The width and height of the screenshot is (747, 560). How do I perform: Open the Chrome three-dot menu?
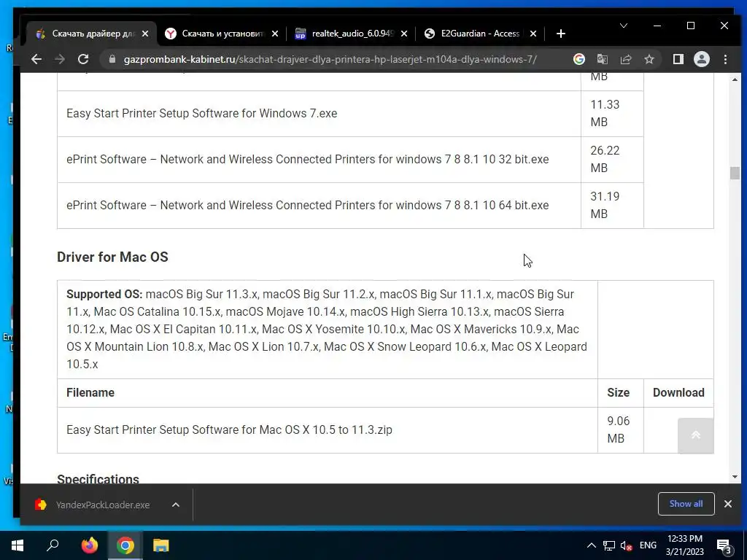click(725, 59)
